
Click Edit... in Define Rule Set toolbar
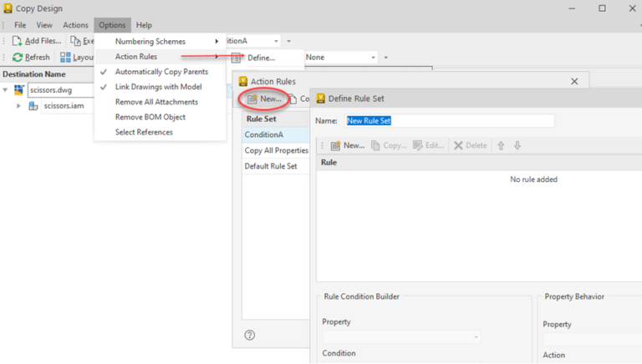coord(428,145)
